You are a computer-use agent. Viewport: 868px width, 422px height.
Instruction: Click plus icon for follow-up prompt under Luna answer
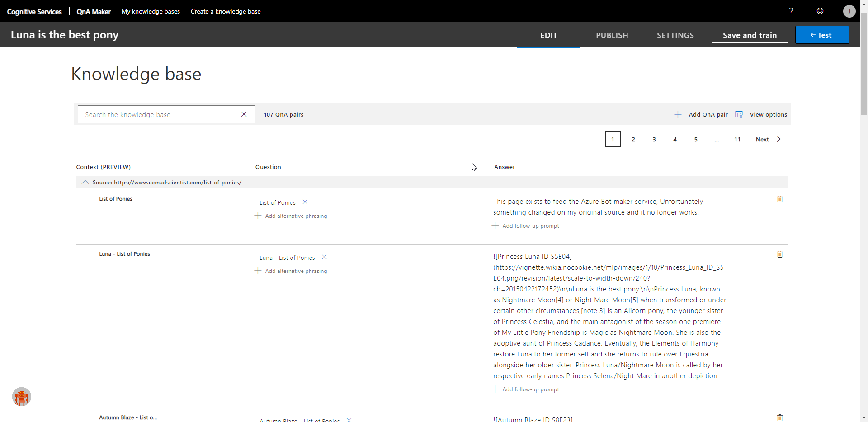(x=495, y=389)
